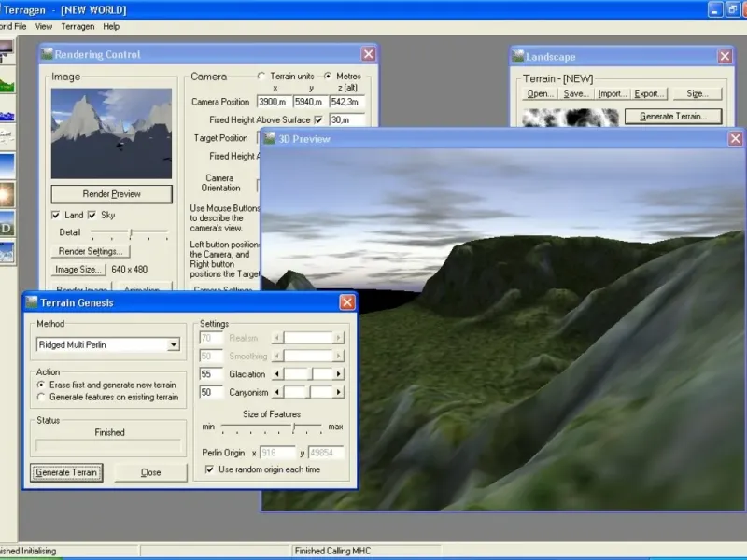Click the snowy mountain picture sidebar icon
Viewport: 747px width, 560px height.
tap(6, 253)
